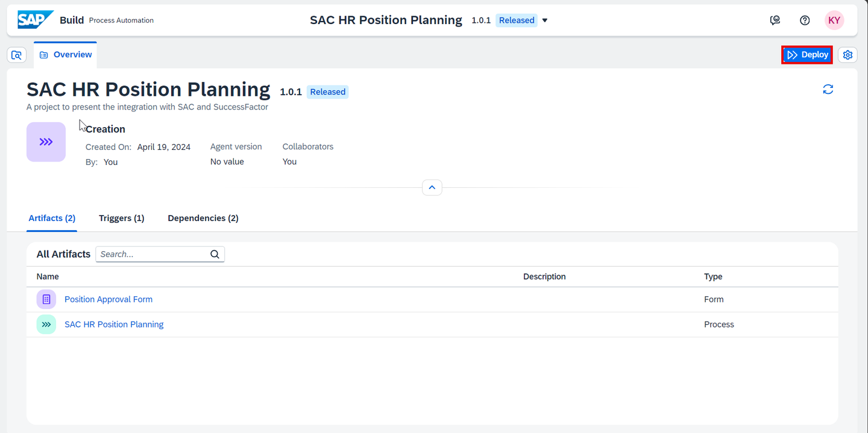
Task: Open the KY user avatar menu
Action: pyautogui.click(x=834, y=20)
